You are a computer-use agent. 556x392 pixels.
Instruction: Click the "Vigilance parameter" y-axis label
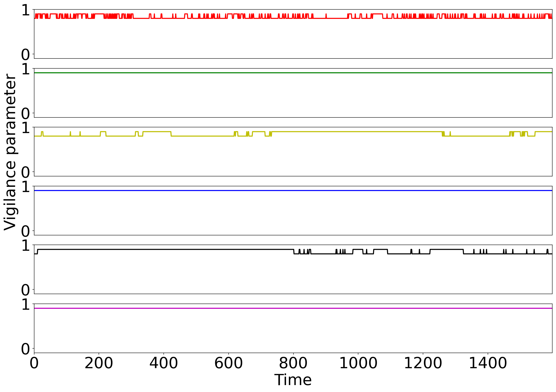point(10,152)
